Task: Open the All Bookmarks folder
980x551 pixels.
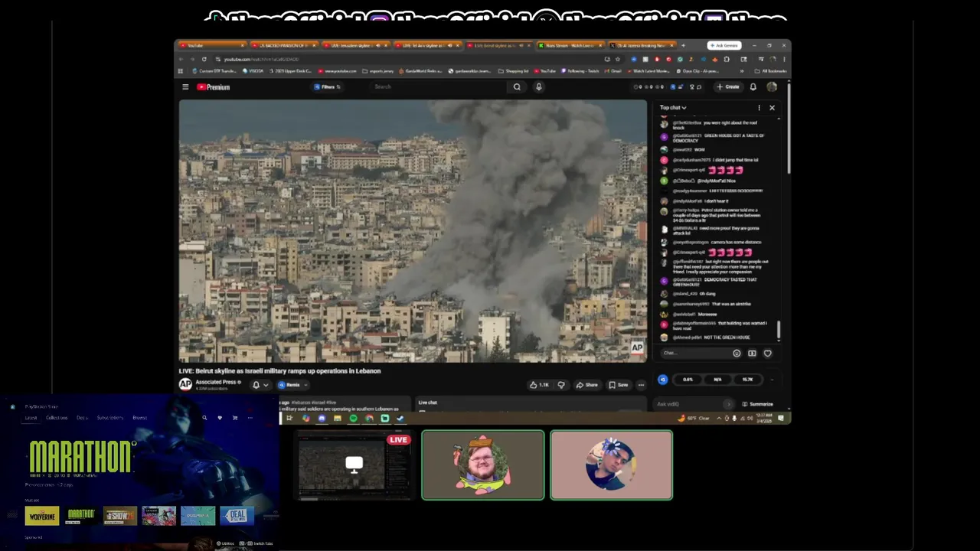Action: [x=770, y=71]
